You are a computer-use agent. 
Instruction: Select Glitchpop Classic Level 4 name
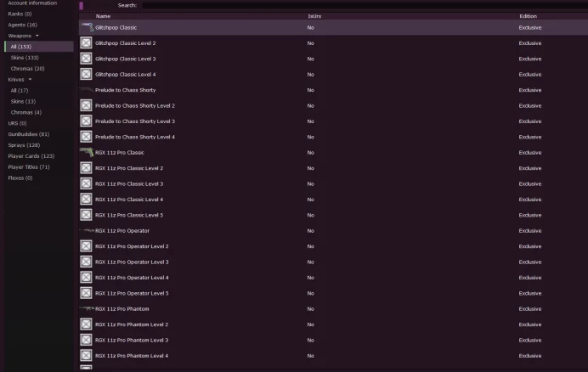point(125,74)
